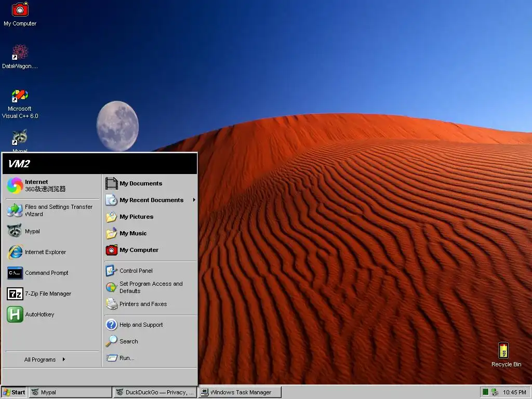532x399 pixels.
Task: Launch Internet Explorer icon
Action: coord(15,252)
